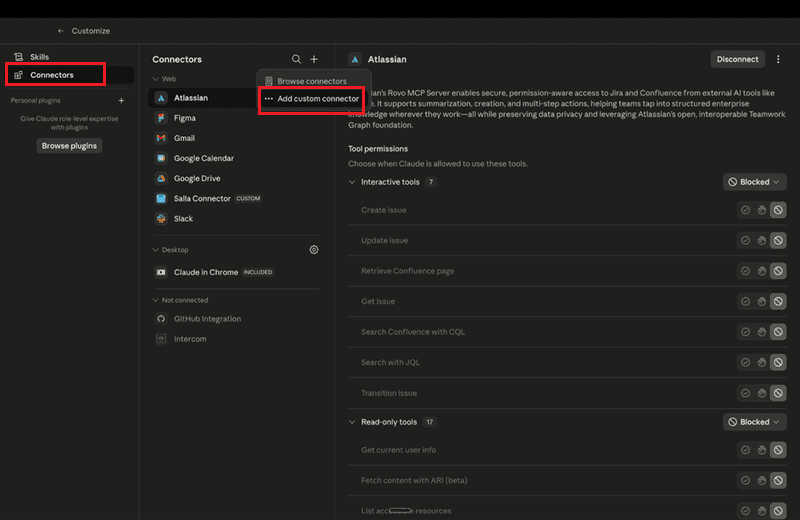
Task: Collapse the Not connected group
Action: pyautogui.click(x=156, y=300)
